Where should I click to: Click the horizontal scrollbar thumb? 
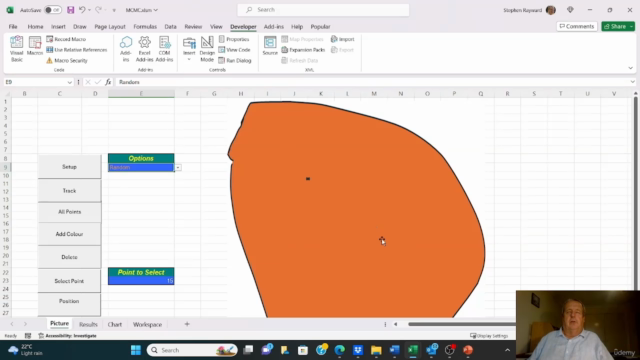(462, 324)
